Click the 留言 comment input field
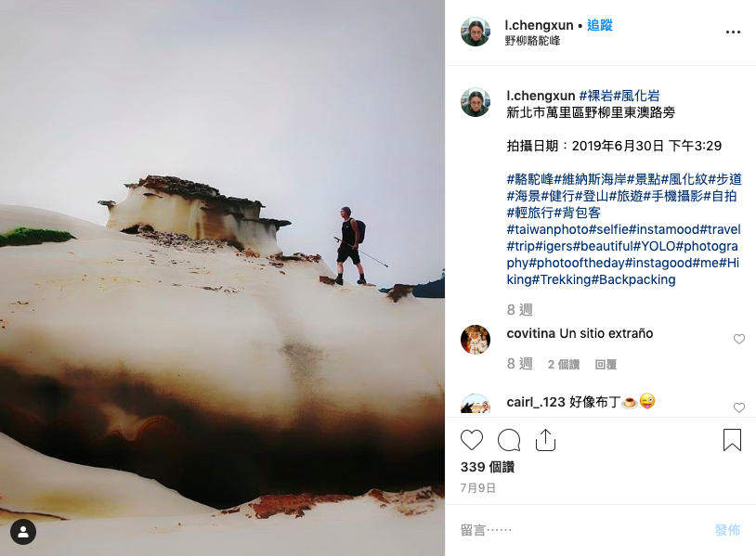The height and width of the screenshot is (556, 756). [x=579, y=530]
